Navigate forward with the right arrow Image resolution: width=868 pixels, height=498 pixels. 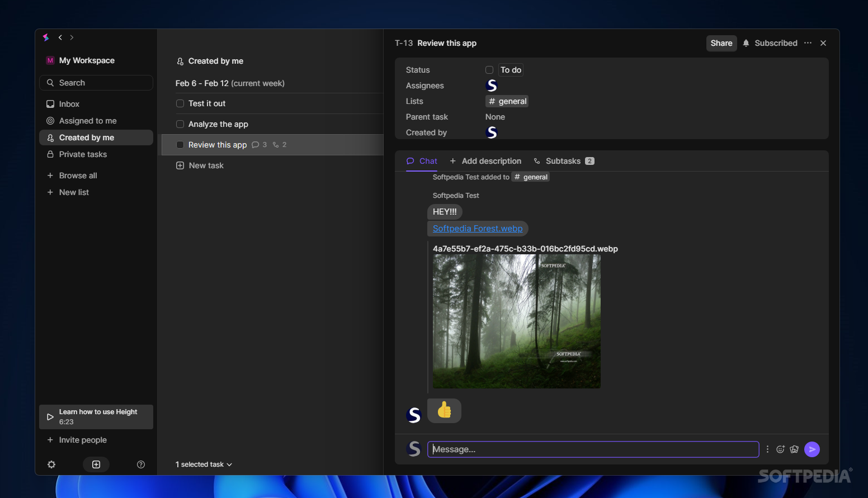click(x=72, y=37)
